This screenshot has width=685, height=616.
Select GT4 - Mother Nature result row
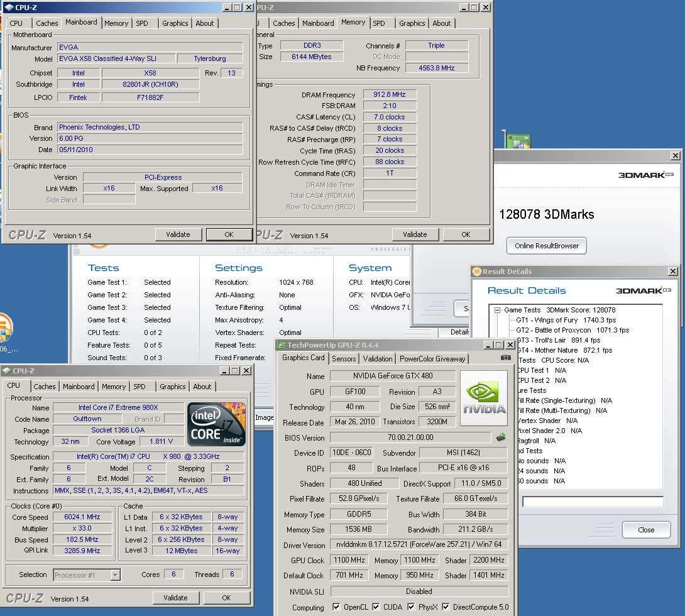coord(564,350)
